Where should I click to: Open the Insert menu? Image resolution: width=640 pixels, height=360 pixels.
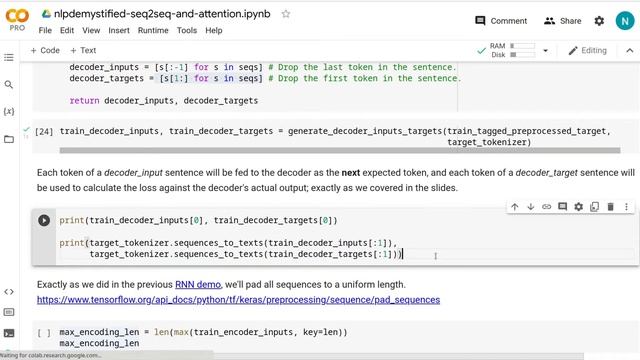[119, 30]
